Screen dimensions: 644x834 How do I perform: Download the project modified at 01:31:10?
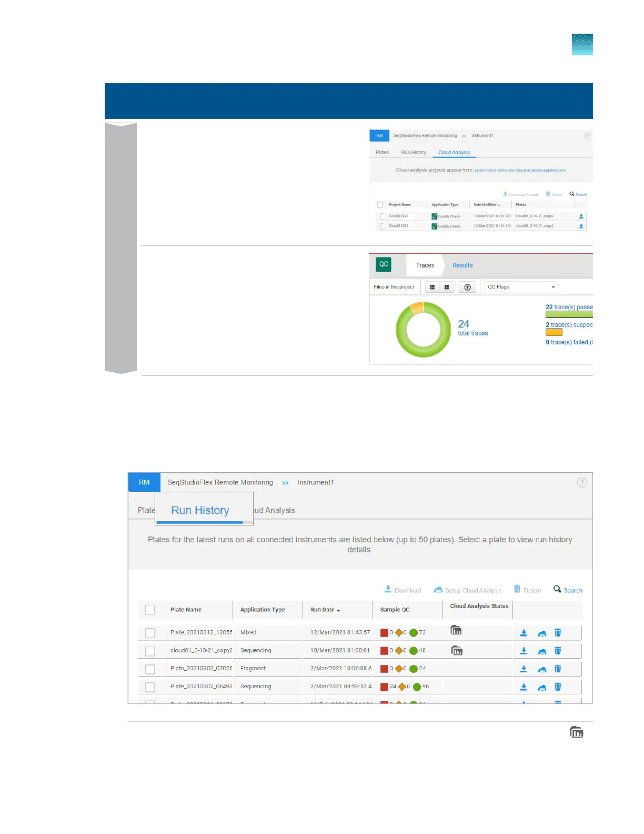581,226
